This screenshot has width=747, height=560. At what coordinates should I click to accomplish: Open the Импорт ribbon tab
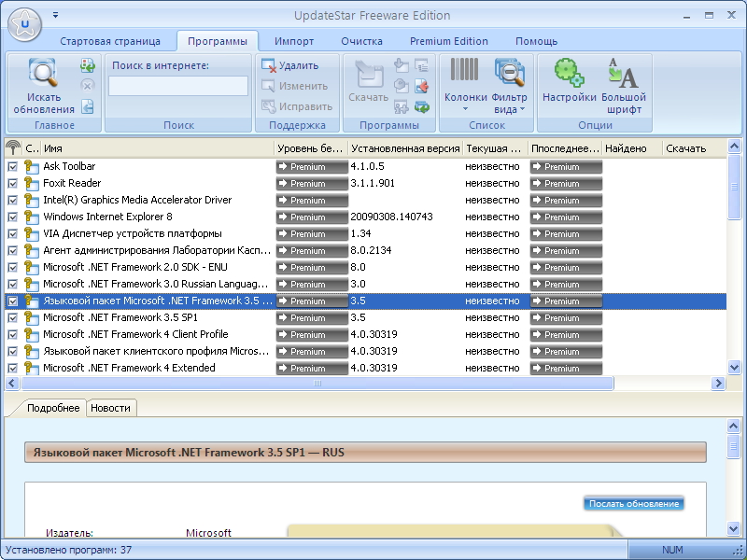294,41
